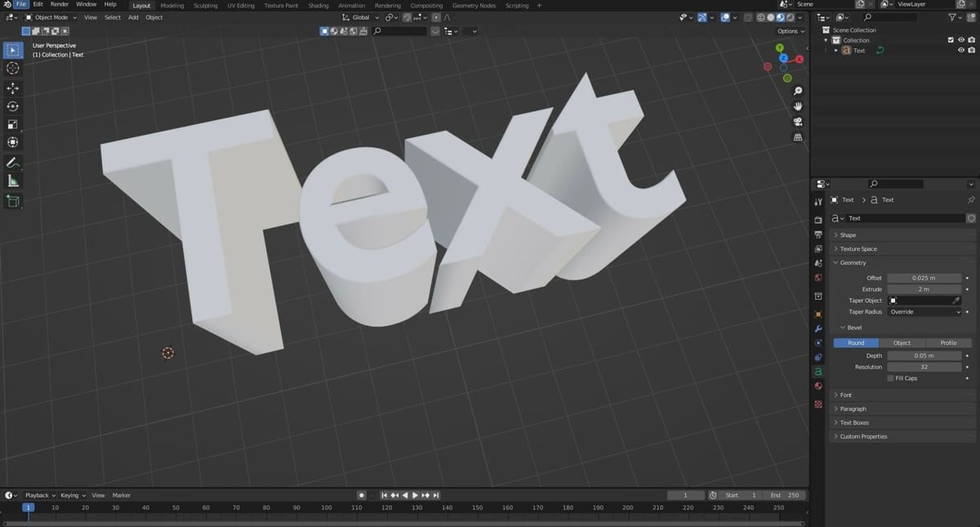Open the Global transform orientation dropdown
Viewport: 980px width, 527px height.
tap(359, 17)
